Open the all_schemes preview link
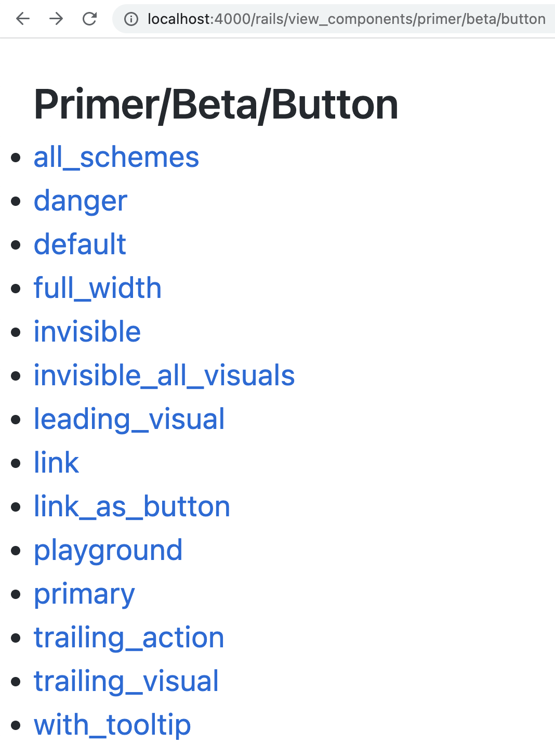This screenshot has height=756, width=555. point(116,157)
